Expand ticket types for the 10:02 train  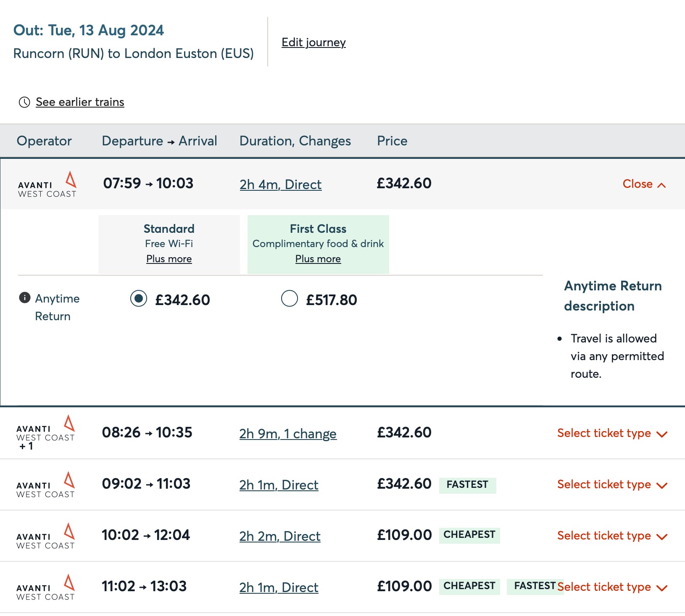pos(612,536)
